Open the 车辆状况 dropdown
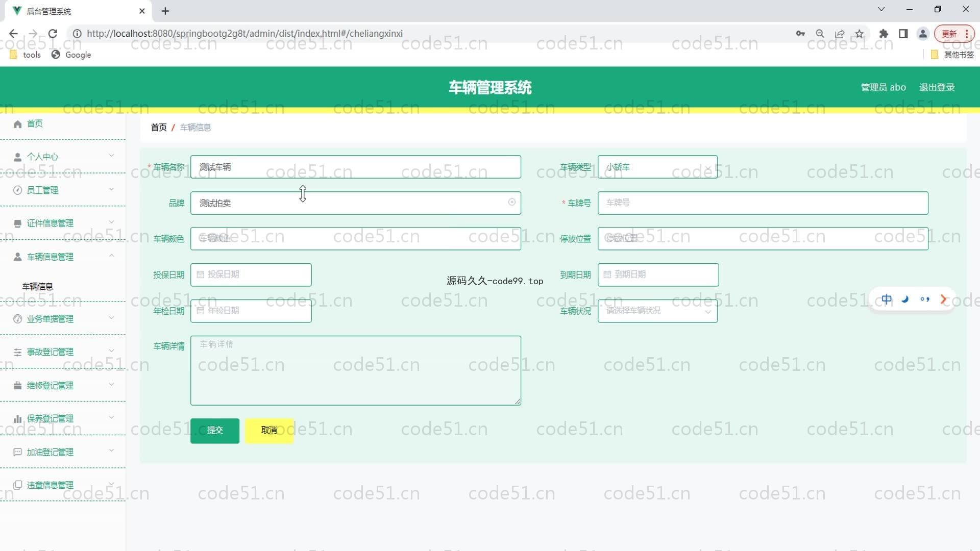Viewport: 980px width, 551px height. [657, 311]
